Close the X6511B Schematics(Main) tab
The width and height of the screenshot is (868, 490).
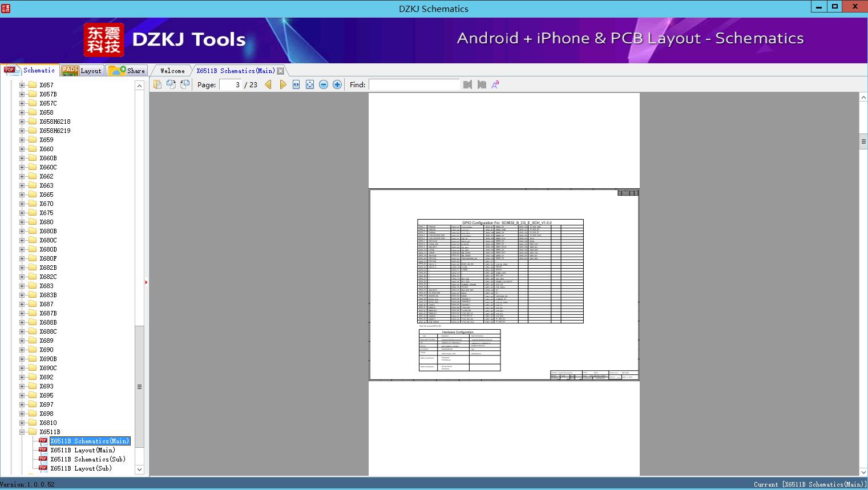(281, 71)
